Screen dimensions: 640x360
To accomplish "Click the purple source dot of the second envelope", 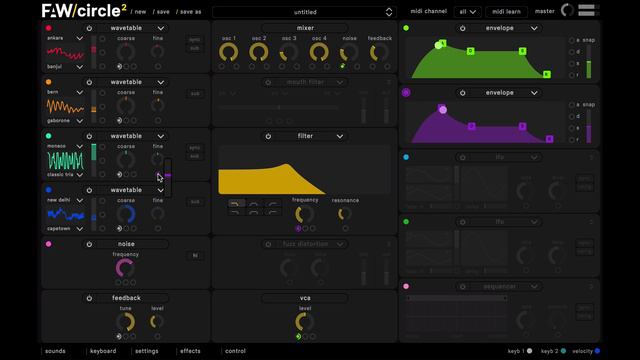I will (406, 93).
